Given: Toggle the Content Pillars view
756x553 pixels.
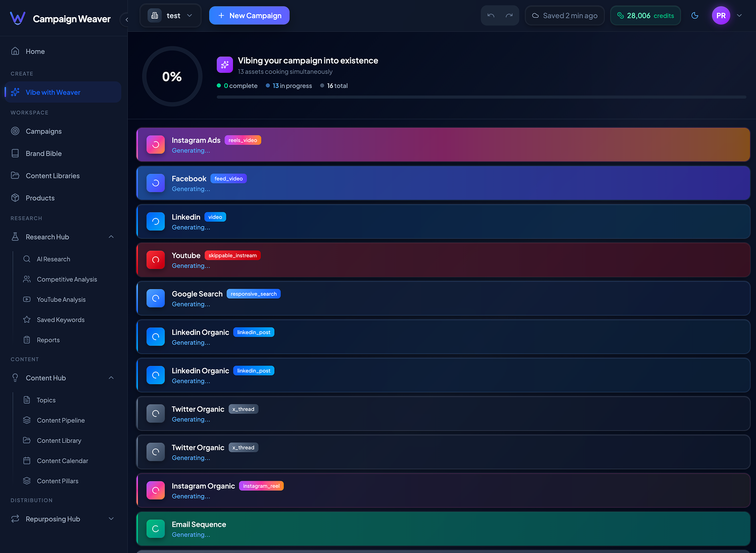Looking at the screenshot, I should [58, 481].
